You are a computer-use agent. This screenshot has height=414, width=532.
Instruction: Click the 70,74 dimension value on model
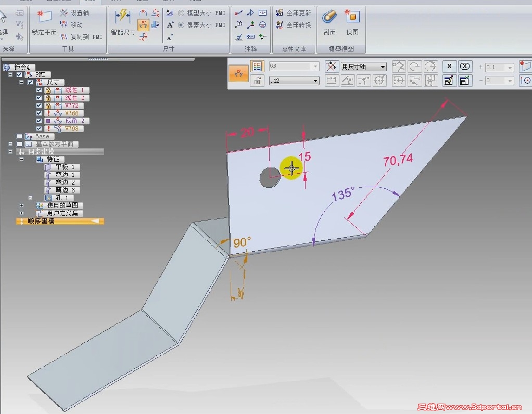(x=398, y=160)
